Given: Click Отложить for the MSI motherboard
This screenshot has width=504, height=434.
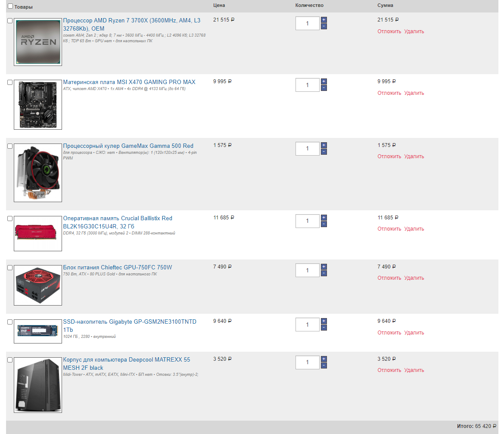Looking at the screenshot, I should tap(389, 93).
